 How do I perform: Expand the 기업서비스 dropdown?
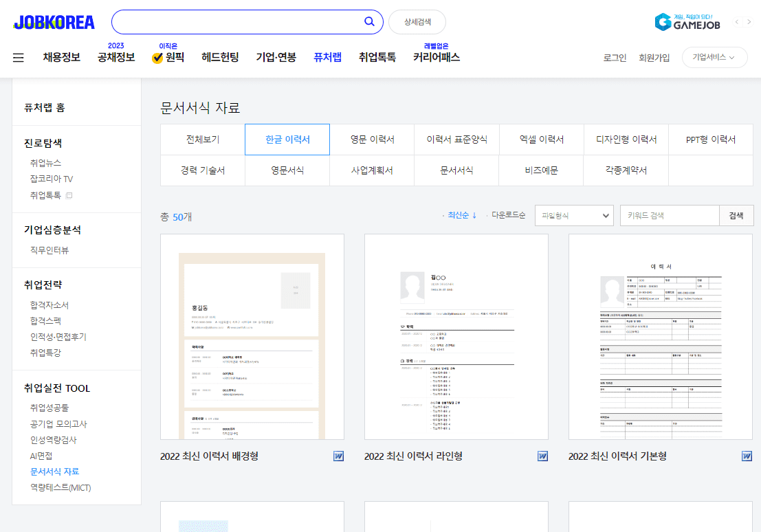pyautogui.click(x=714, y=57)
